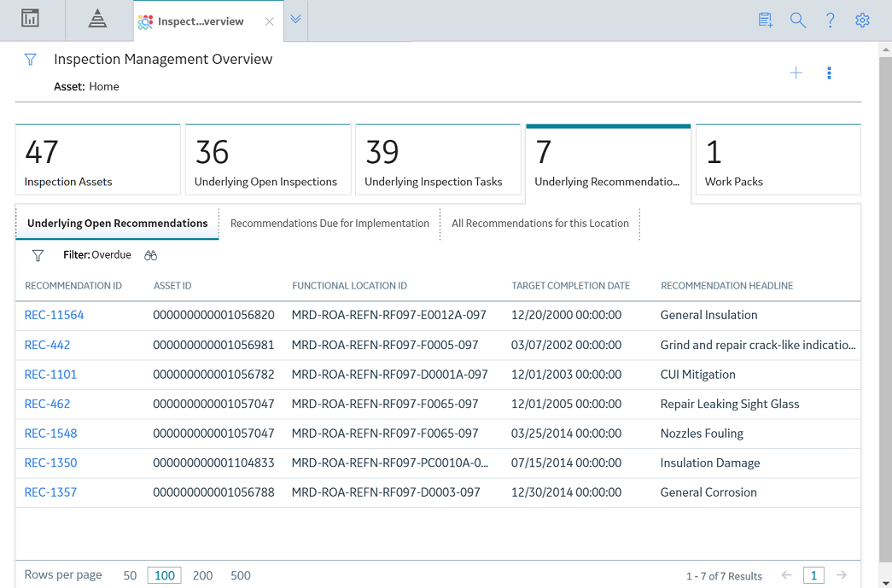
Task: Click target date 07/15/2014 00:00:00
Action: (x=566, y=463)
